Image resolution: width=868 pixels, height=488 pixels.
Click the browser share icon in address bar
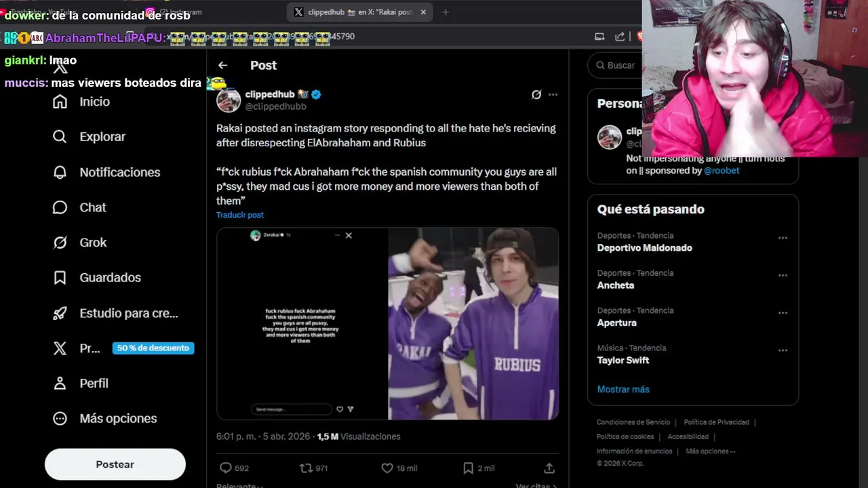click(620, 37)
